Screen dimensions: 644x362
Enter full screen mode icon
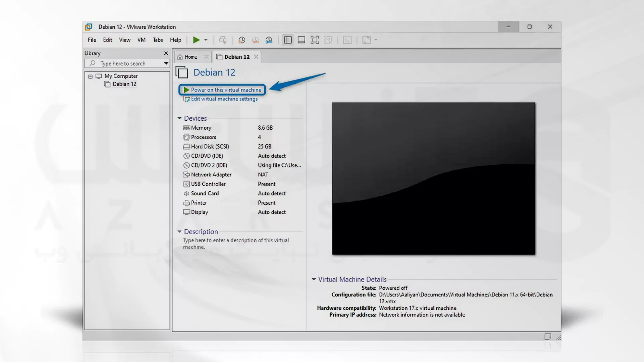(315, 40)
